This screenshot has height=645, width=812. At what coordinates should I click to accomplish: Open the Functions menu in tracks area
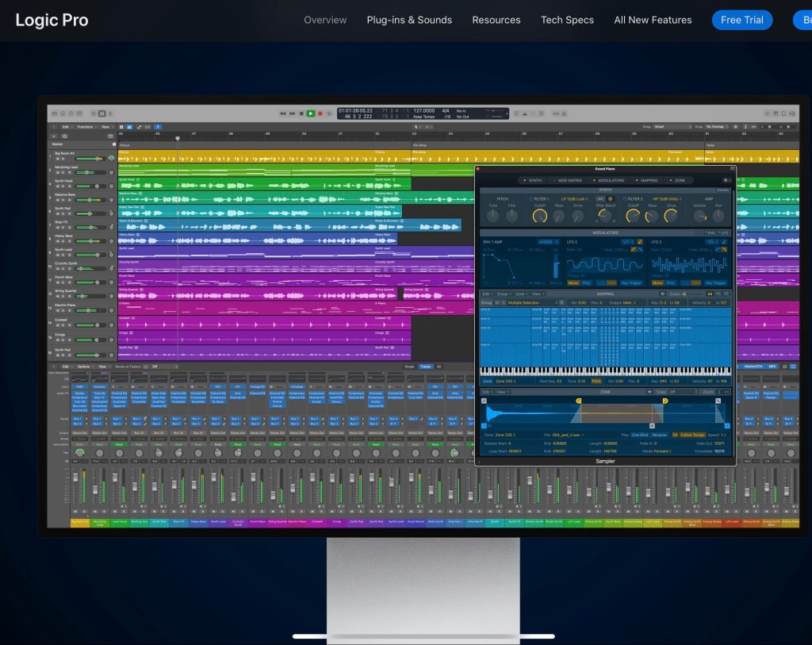[x=85, y=126]
